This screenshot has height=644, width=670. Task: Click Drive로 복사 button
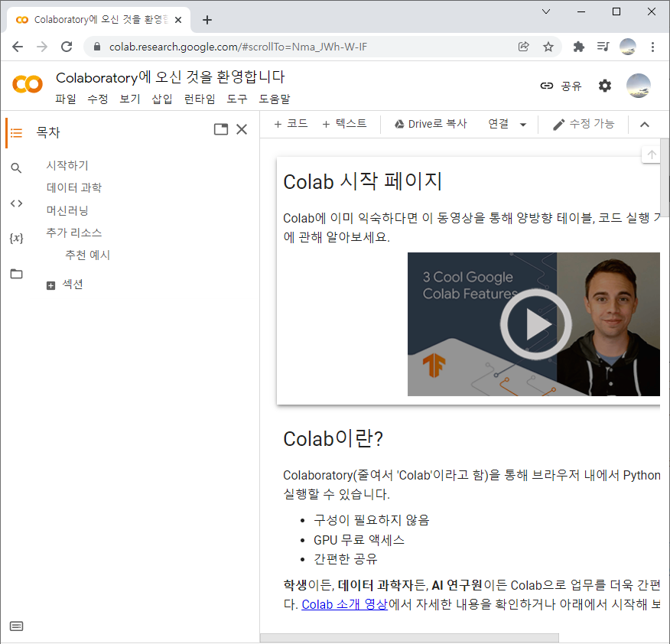[x=431, y=124]
